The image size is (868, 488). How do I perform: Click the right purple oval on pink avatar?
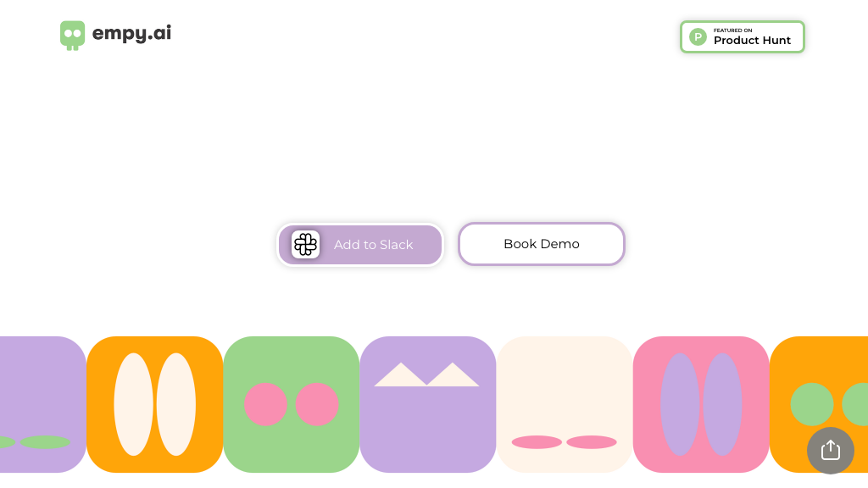click(722, 404)
